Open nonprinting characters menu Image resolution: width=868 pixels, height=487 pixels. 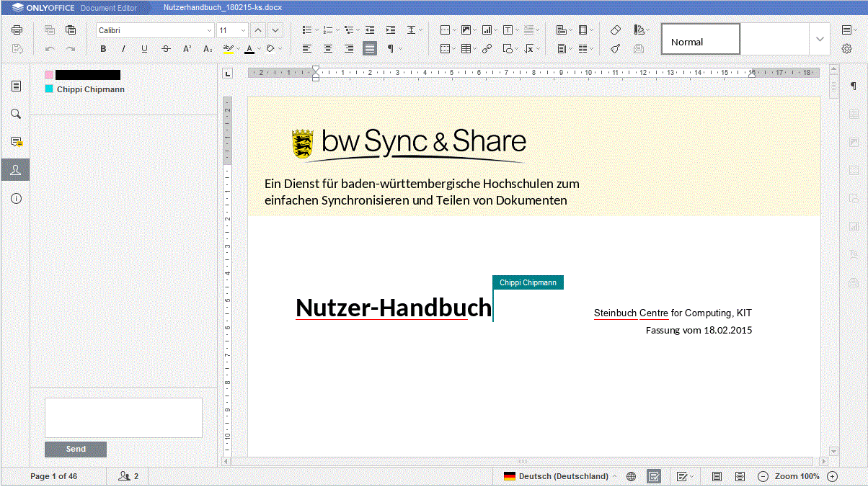394,49
